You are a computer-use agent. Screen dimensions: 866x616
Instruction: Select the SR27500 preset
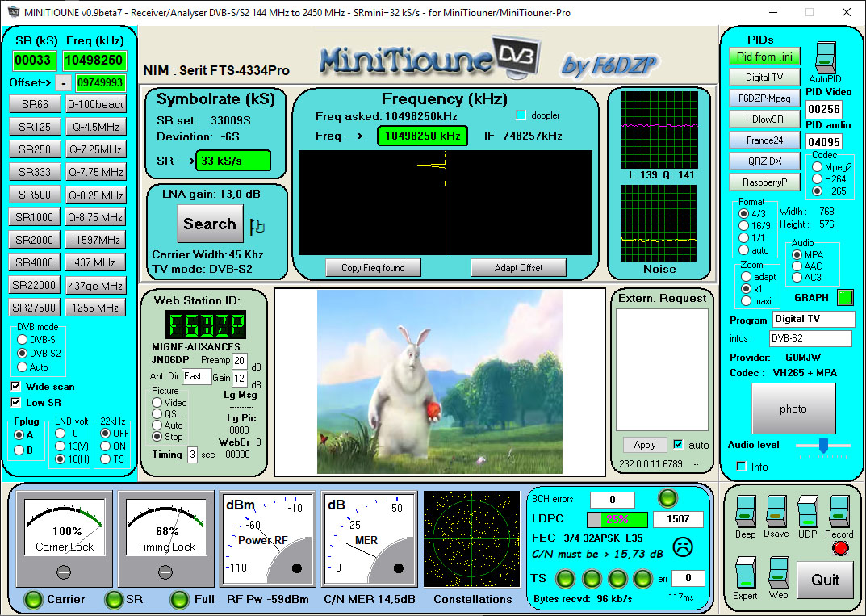[x=35, y=307]
